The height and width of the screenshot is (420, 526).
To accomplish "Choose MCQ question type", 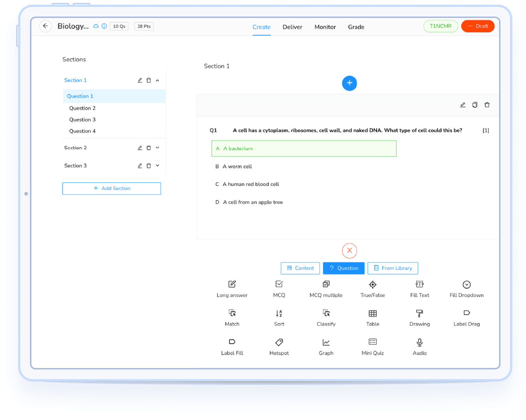I will pos(279,289).
